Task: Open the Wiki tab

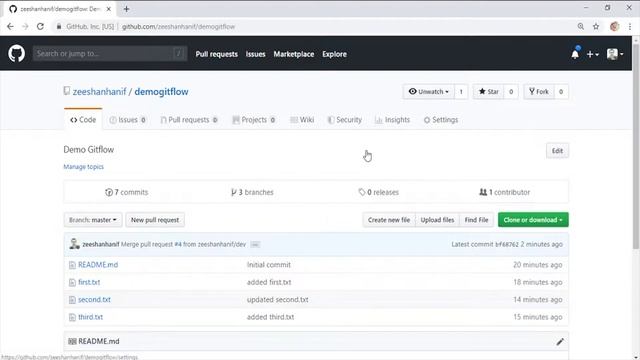Action: (302, 120)
